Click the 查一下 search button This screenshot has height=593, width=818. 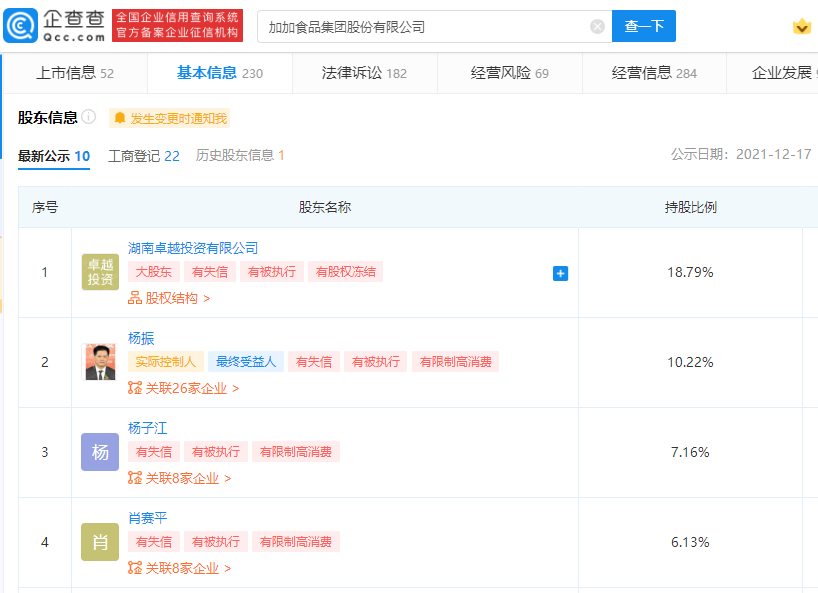pyautogui.click(x=644, y=26)
